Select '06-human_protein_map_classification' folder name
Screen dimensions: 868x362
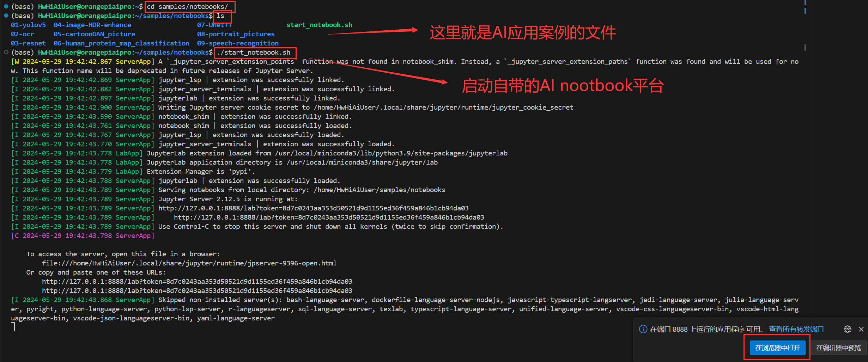(121, 43)
